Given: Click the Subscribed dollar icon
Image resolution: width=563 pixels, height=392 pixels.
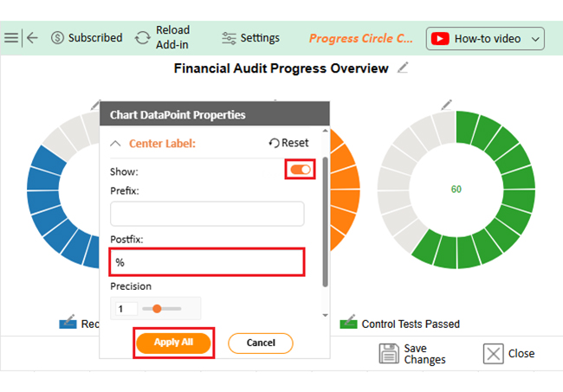Looking at the screenshot, I should [x=58, y=38].
